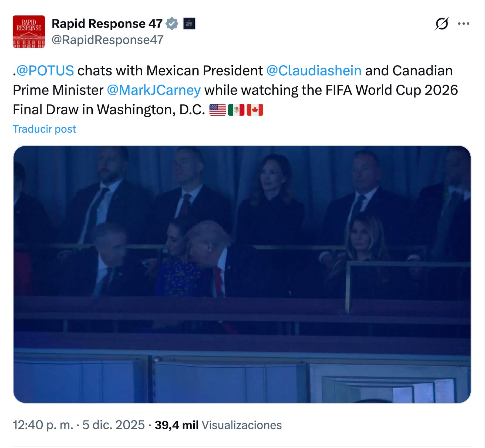Translate post using Traducir post
This screenshot has height=448, width=485.
click(x=45, y=129)
